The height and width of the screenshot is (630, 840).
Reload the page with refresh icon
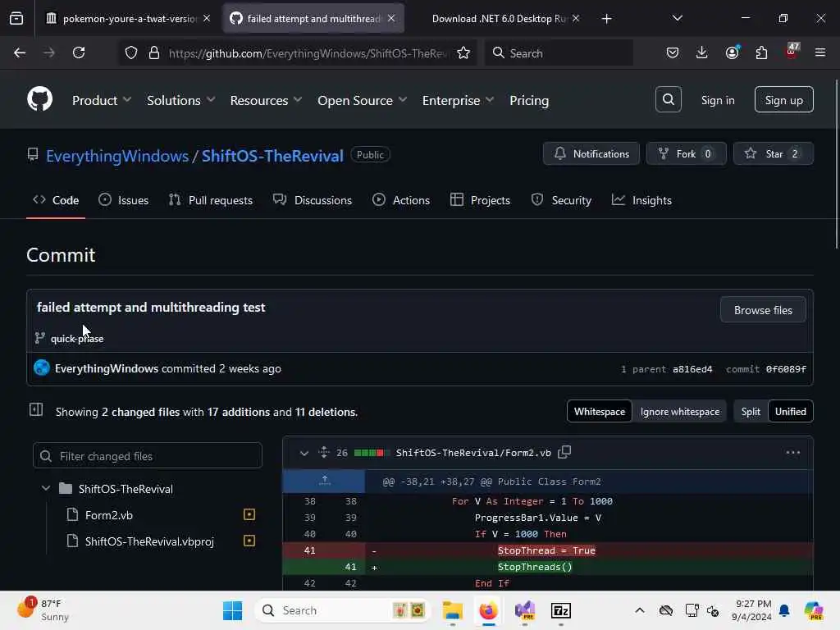tap(79, 53)
